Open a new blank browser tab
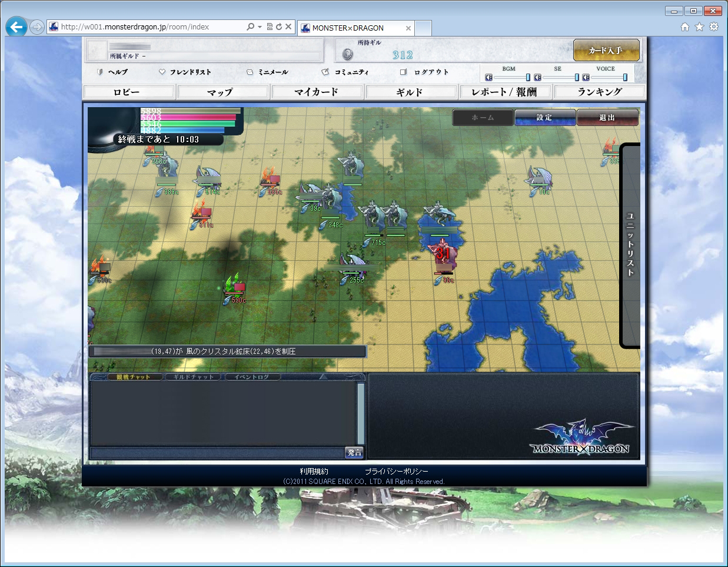728x567 pixels. (x=423, y=28)
